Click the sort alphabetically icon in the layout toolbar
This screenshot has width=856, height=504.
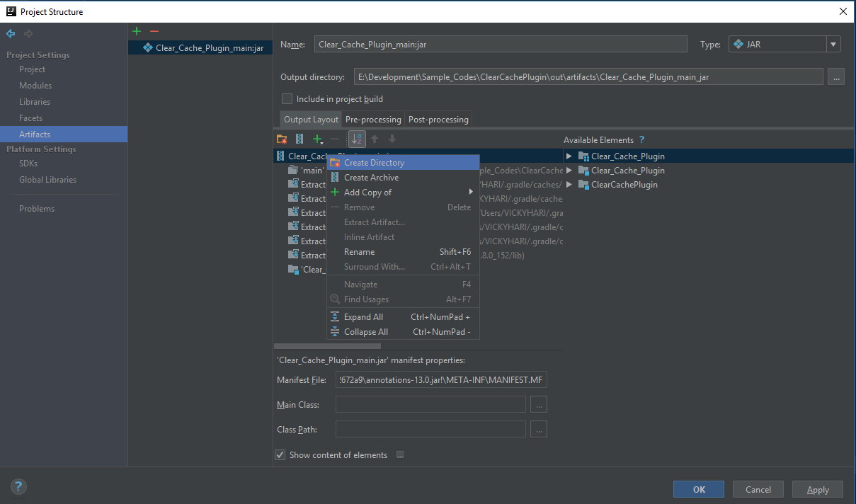356,139
